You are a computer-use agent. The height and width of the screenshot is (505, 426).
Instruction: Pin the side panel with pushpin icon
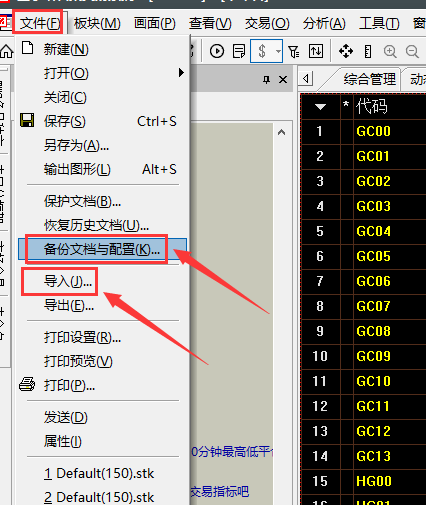click(x=266, y=80)
